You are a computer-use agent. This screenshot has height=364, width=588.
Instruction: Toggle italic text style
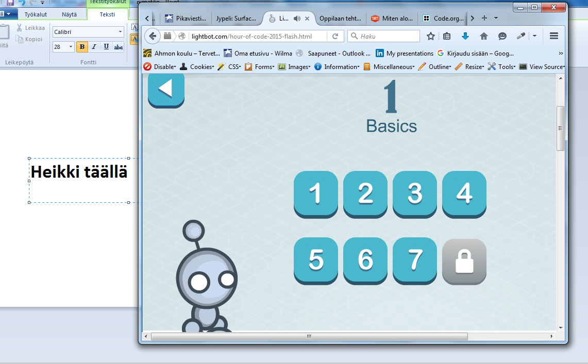tap(94, 47)
